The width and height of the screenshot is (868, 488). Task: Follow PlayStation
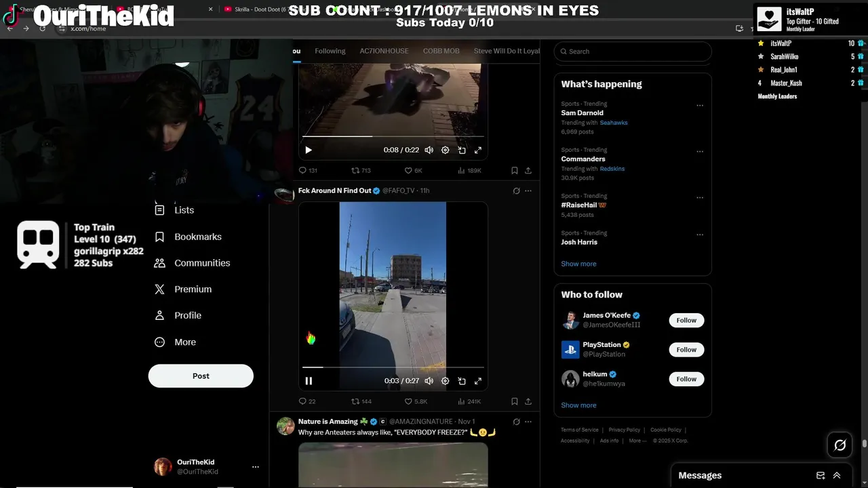[686, 350]
